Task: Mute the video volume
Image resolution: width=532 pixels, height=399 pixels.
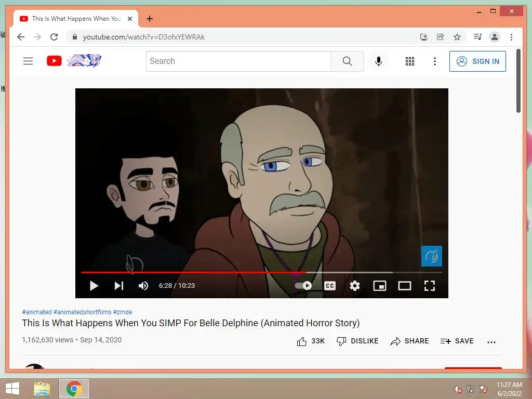Action: [x=143, y=286]
